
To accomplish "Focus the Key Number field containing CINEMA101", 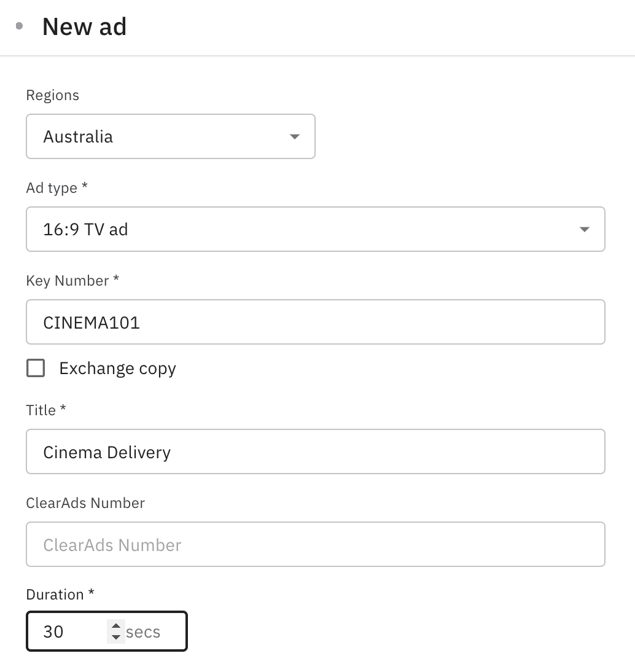I will (x=315, y=322).
